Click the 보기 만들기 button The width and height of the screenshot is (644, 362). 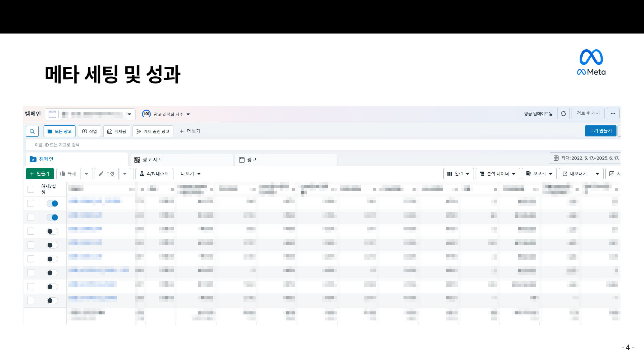600,131
